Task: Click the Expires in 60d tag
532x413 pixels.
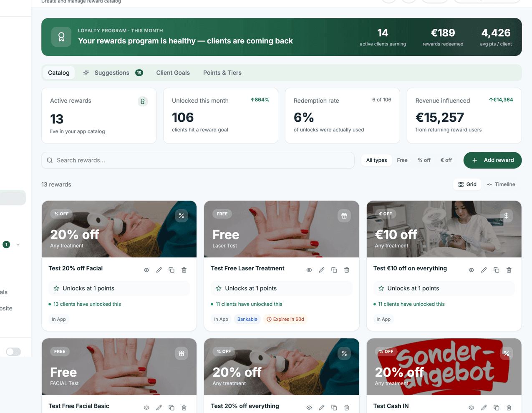Action: point(285,319)
